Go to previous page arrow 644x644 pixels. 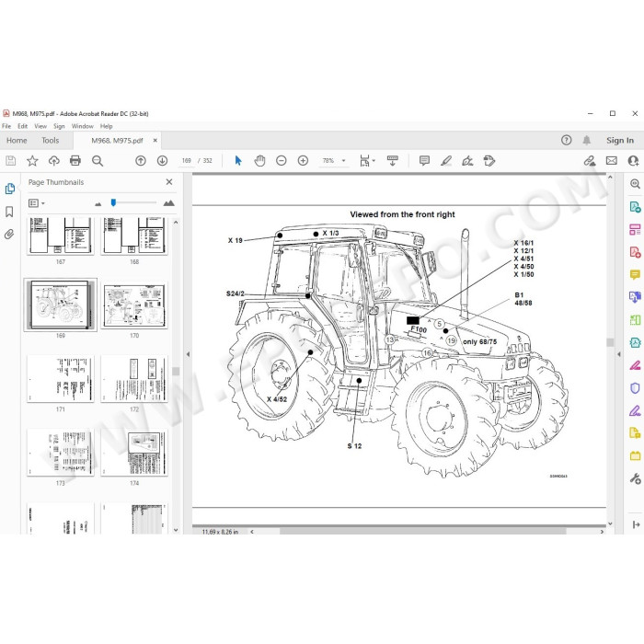tap(141, 161)
